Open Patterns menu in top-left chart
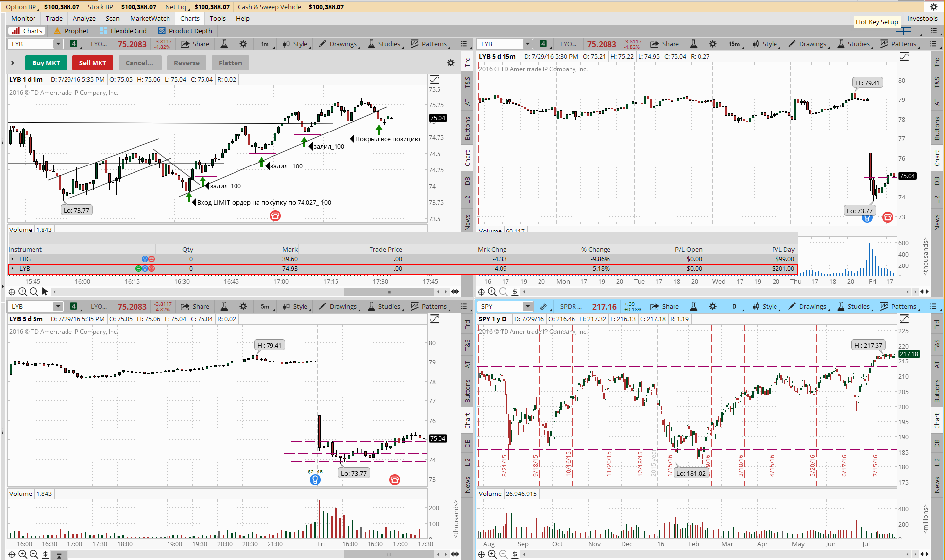 pos(429,44)
